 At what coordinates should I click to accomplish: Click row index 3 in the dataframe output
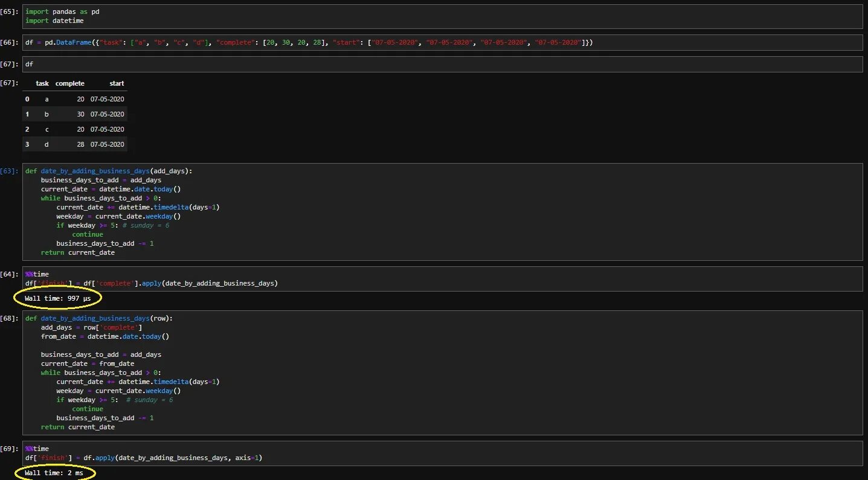[x=27, y=144]
